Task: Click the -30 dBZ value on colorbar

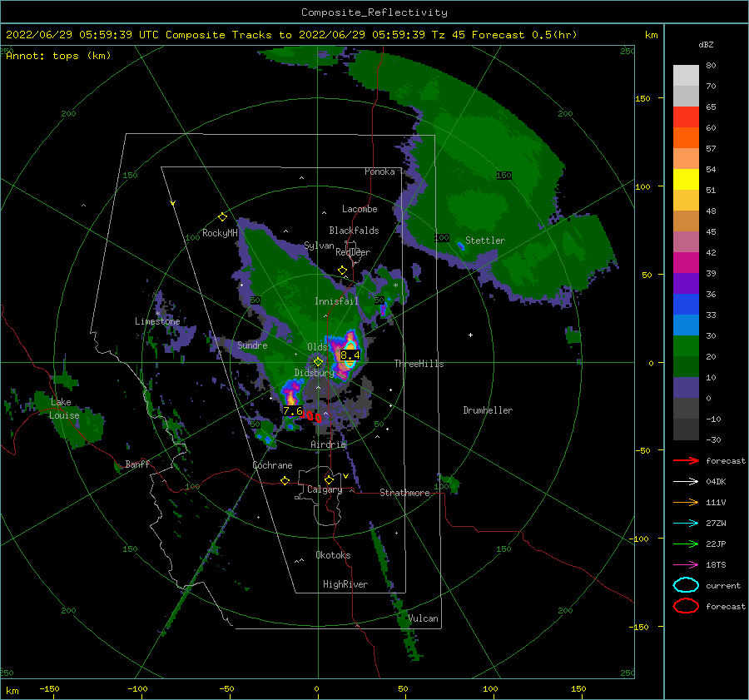Action: coord(713,439)
